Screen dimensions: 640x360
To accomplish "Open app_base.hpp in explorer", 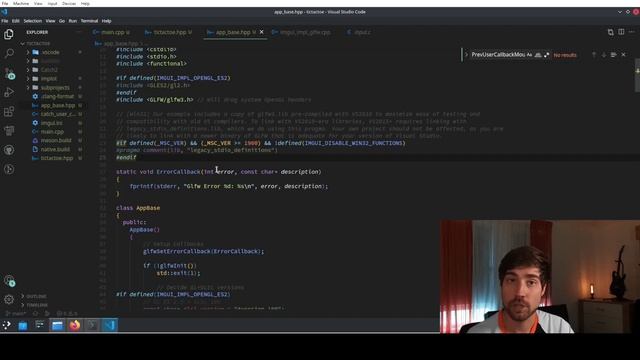I will 58,105.
